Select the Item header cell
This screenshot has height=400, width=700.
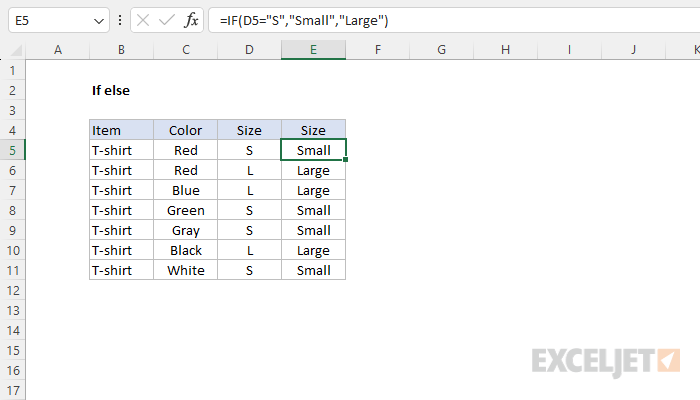tap(121, 130)
